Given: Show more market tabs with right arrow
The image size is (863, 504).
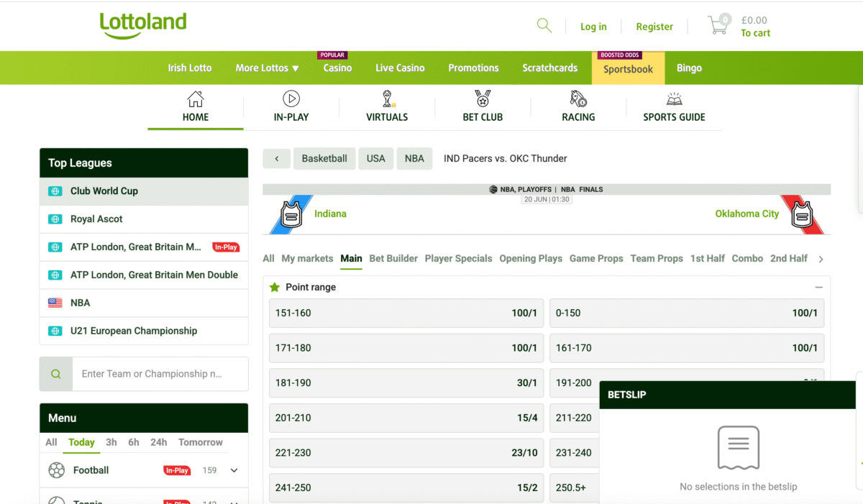Looking at the screenshot, I should click(821, 259).
